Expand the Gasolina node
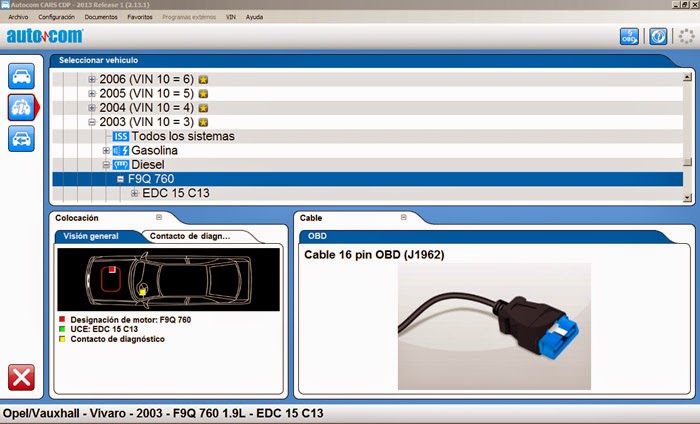 [x=106, y=150]
